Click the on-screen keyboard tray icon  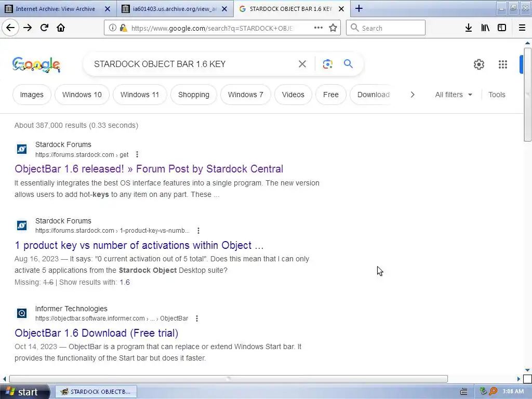(464, 392)
